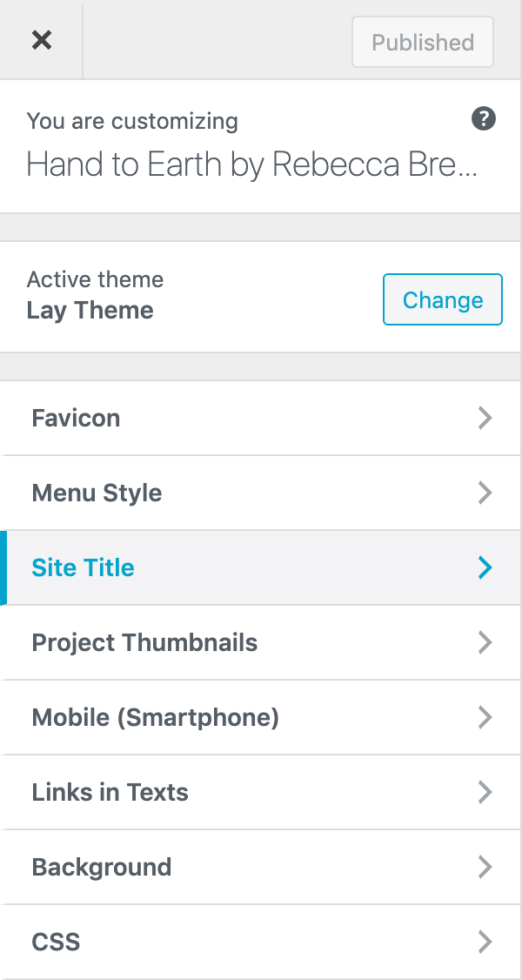Open the Menu Style section
Image resolution: width=522 pixels, height=980 pixels.
click(97, 493)
